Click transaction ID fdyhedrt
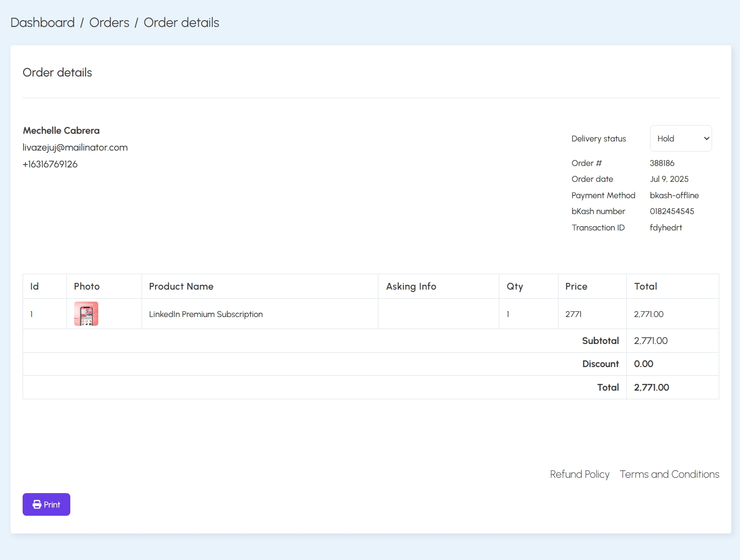 pyautogui.click(x=666, y=228)
